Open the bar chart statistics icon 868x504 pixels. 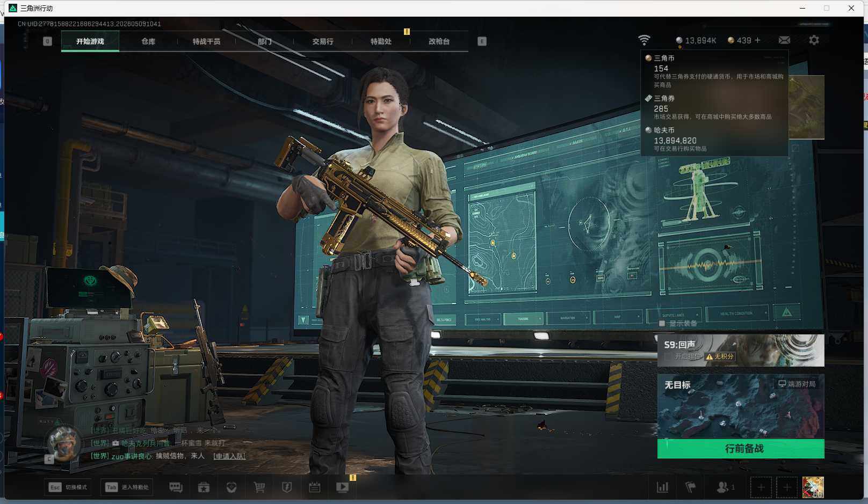(663, 487)
